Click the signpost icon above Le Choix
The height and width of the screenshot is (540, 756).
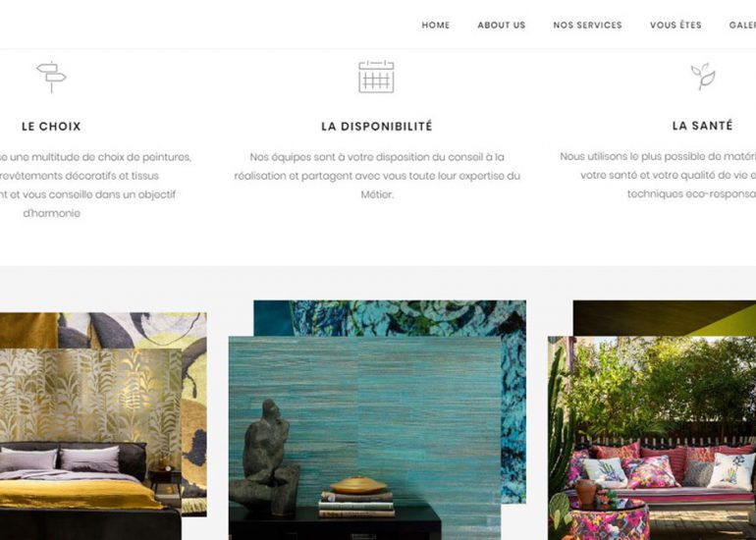(52, 78)
